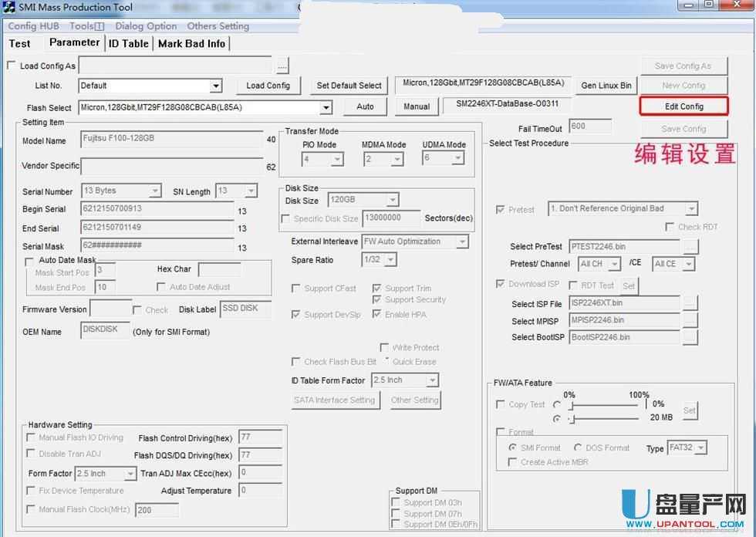This screenshot has width=756, height=537.
Task: Click the Model Name input field
Action: (171, 140)
